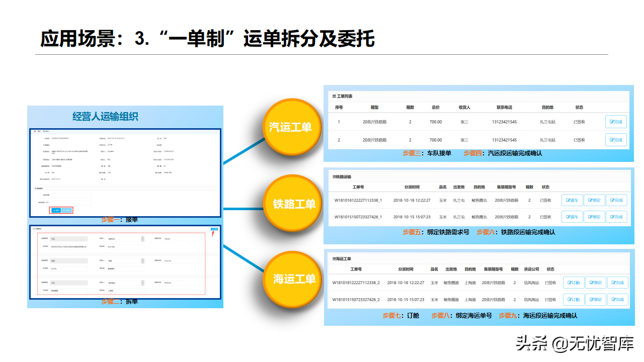Image resolution: width=644 pixels, height=362 pixels.
Task: Click 2018-10-15 15:07:23 in the 海运工单 table
Action: (x=406, y=300)
